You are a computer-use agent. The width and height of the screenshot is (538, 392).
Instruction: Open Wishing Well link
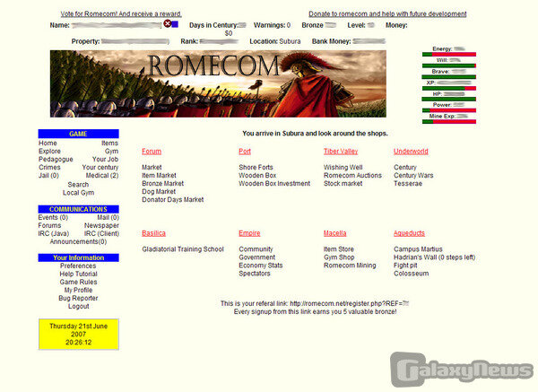click(x=343, y=168)
